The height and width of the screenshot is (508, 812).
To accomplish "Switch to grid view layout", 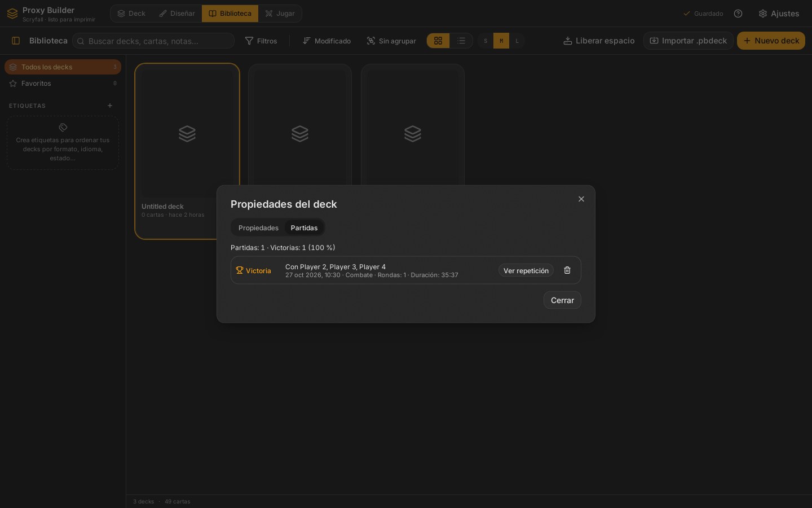I will click(438, 41).
